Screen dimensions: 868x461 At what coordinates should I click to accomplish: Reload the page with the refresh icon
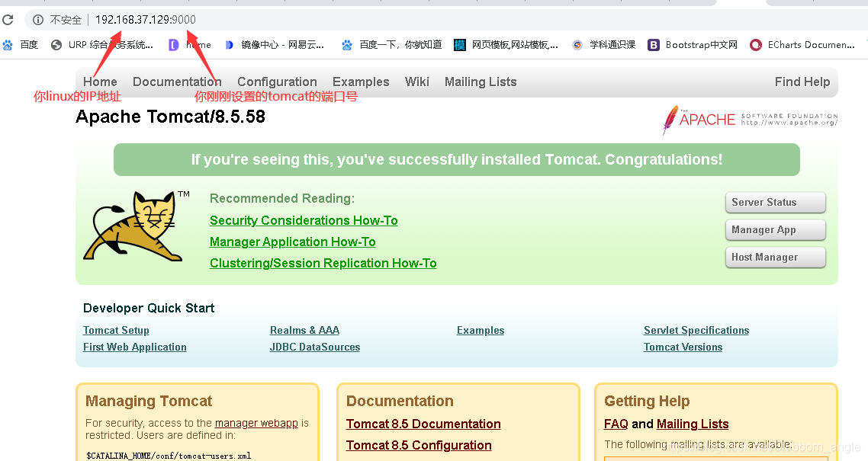[x=8, y=20]
